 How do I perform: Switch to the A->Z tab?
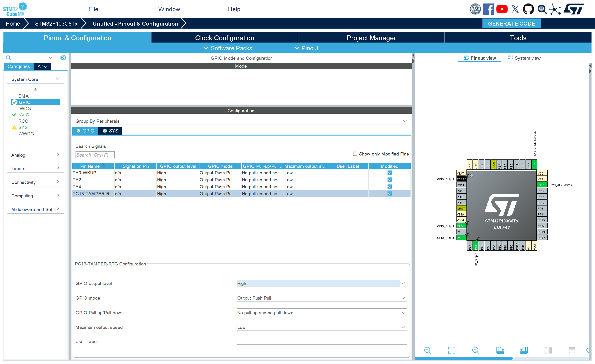(x=43, y=66)
